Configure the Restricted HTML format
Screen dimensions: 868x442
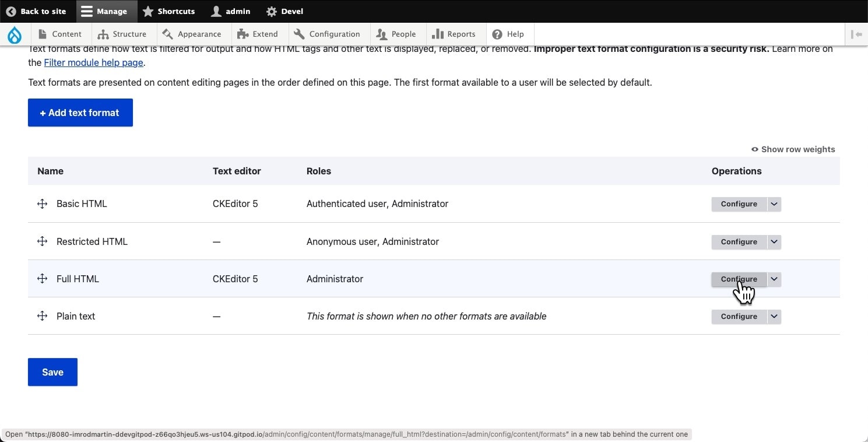pos(739,242)
